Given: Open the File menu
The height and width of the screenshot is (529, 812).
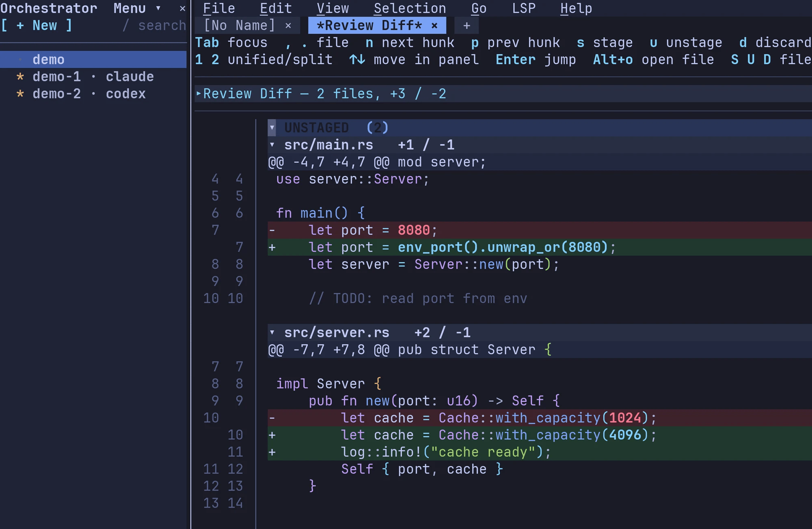Looking at the screenshot, I should click(219, 9).
